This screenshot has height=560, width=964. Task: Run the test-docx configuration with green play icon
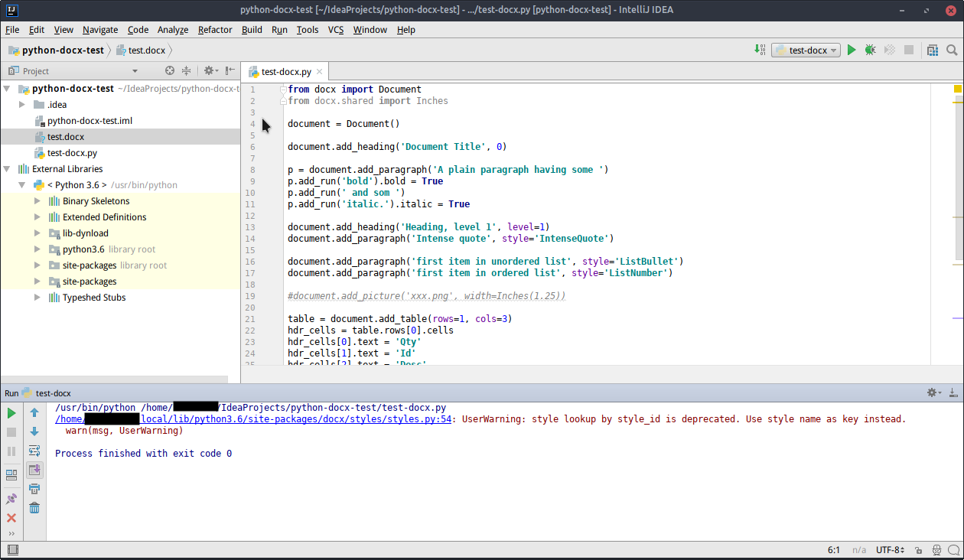(x=852, y=49)
